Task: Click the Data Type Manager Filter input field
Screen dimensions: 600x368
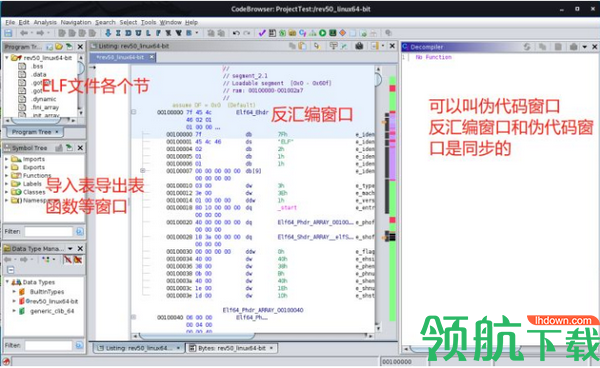Action: pos(49,345)
